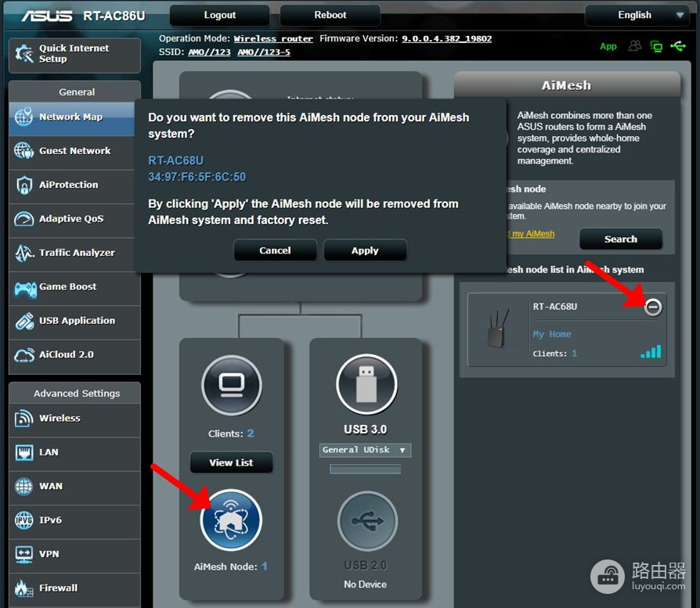Click the Reboot button
The image size is (700, 608).
point(330,15)
